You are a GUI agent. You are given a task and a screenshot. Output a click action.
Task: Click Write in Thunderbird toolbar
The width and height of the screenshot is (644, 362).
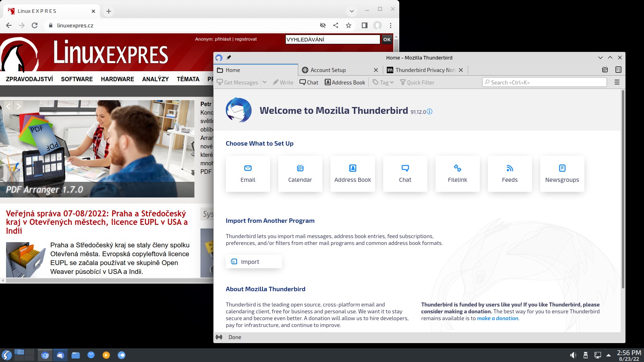click(283, 82)
